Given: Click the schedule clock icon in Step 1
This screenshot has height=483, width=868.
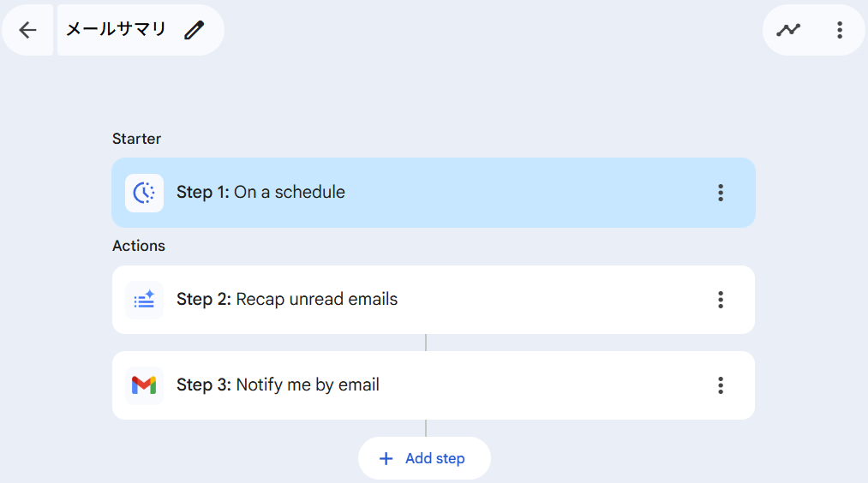Looking at the screenshot, I should coord(144,193).
